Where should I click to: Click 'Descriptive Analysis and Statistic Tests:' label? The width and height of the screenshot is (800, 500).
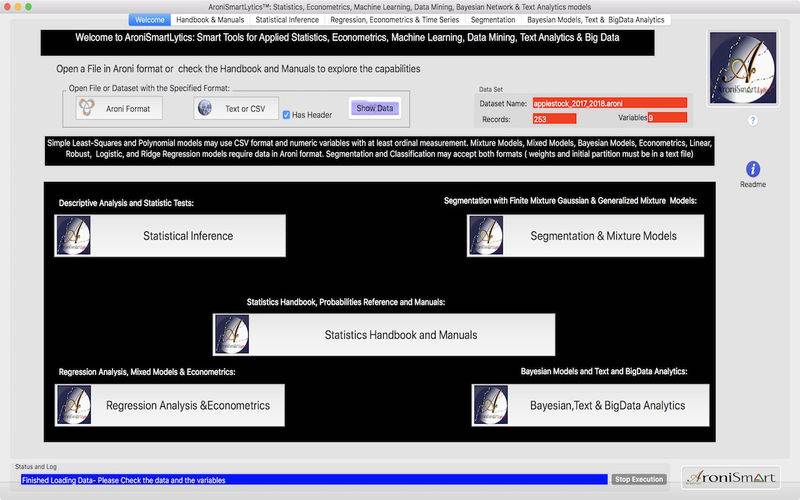(x=126, y=203)
